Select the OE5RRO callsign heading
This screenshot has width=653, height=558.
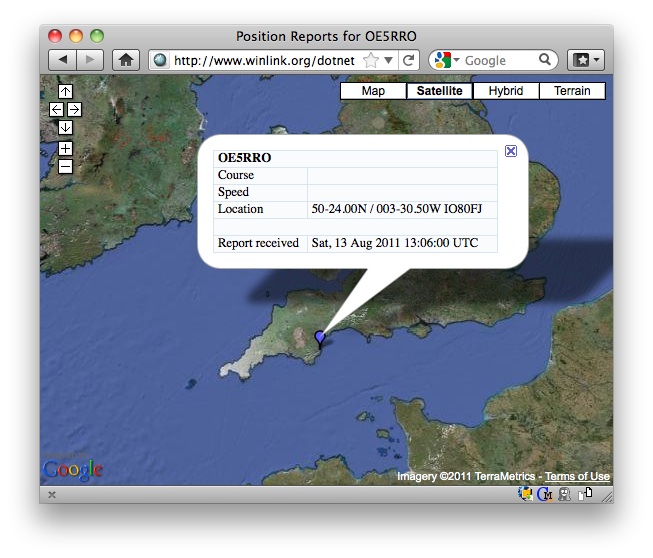click(244, 158)
